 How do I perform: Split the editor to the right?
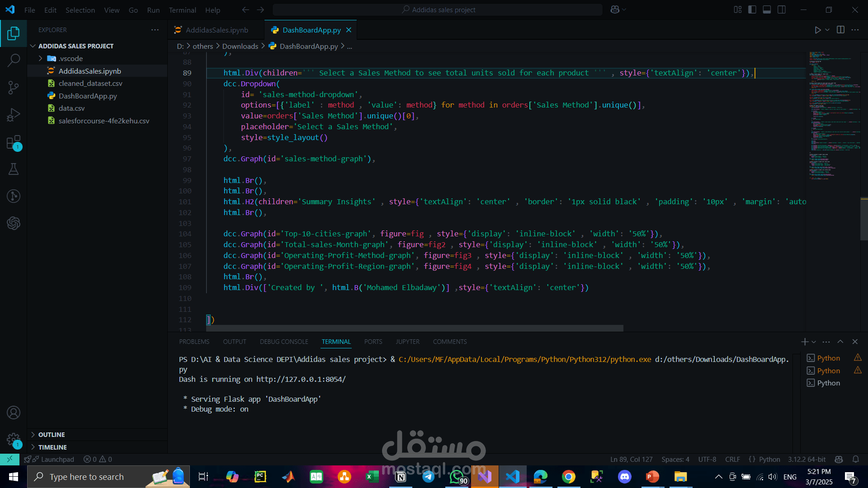pyautogui.click(x=840, y=30)
